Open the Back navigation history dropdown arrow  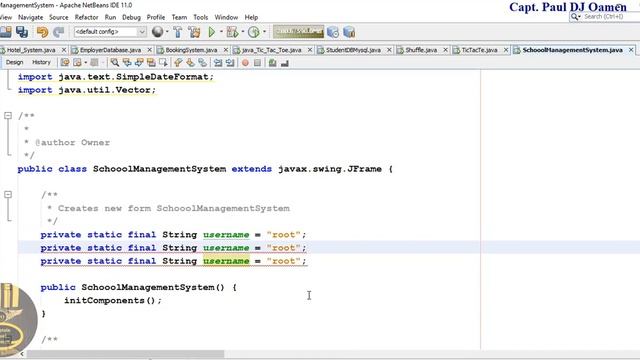(x=86, y=62)
